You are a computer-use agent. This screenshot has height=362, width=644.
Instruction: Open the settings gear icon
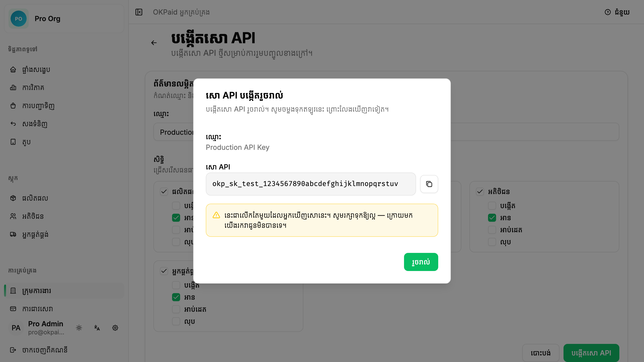(115, 328)
